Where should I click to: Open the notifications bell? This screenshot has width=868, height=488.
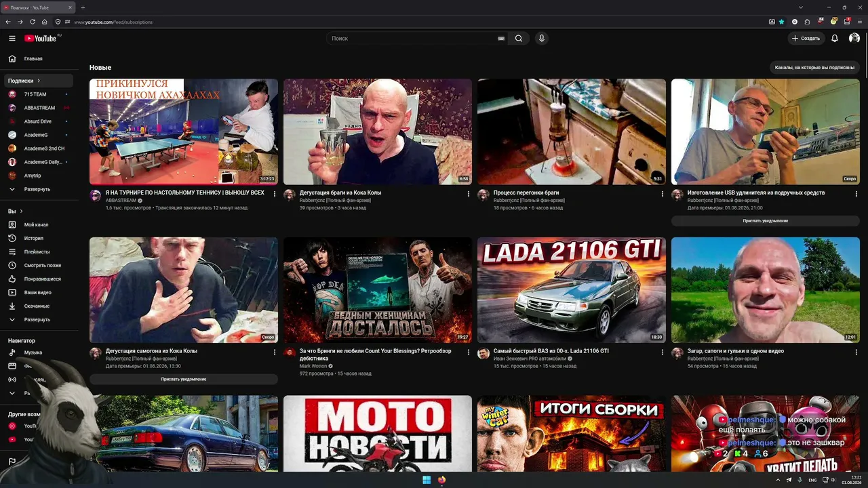pyautogui.click(x=835, y=39)
